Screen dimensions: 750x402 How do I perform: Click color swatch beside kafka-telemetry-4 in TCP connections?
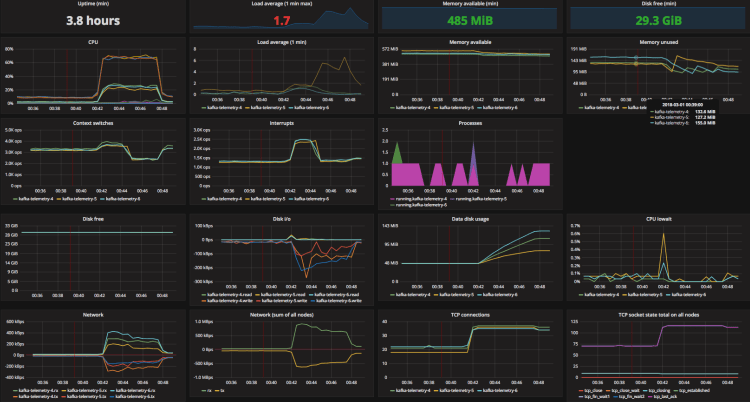[x=393, y=391]
